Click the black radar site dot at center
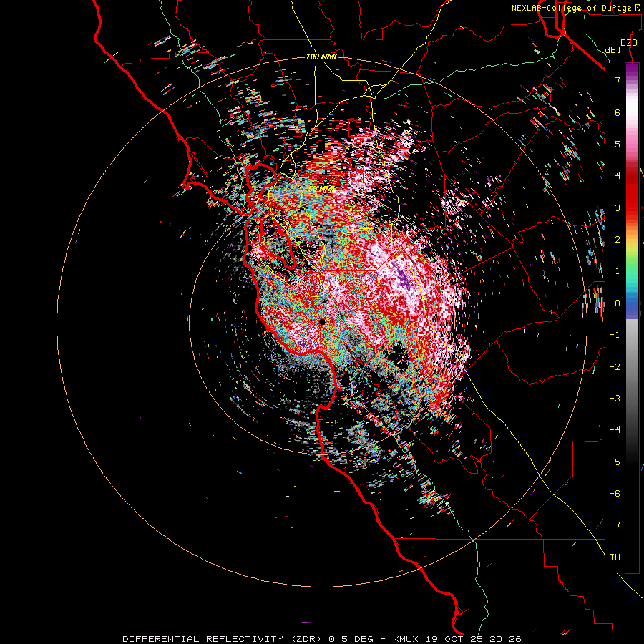Image resolution: width=644 pixels, height=644 pixels. pyautogui.click(x=322, y=321)
